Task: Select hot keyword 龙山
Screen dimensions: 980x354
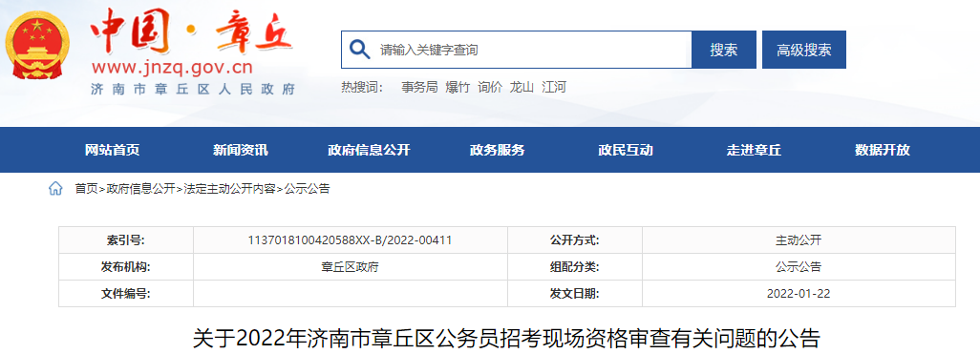Action: pos(522,88)
